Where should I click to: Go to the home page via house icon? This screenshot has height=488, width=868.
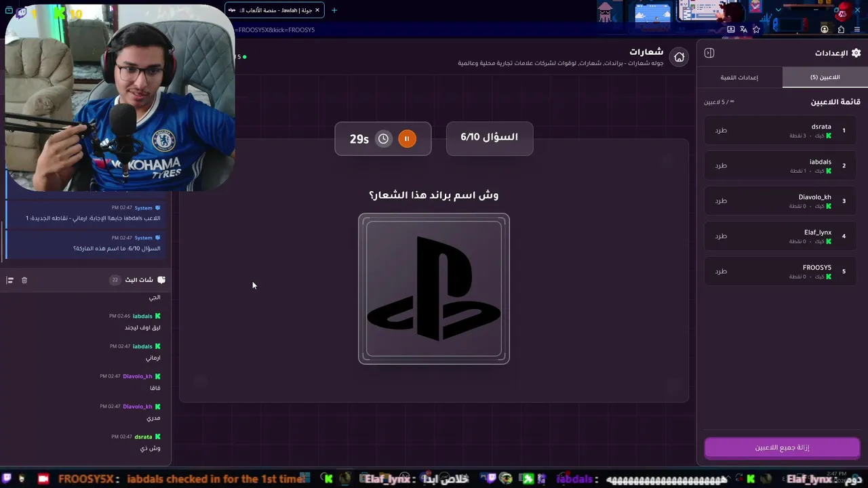coord(679,57)
